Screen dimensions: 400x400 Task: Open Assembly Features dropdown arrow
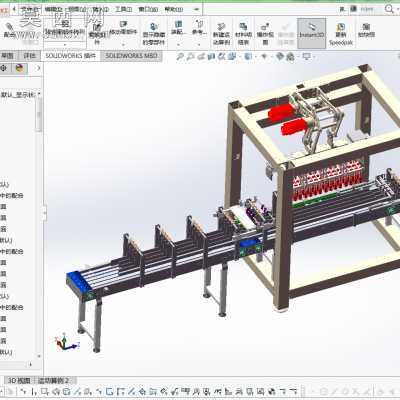(x=178, y=44)
